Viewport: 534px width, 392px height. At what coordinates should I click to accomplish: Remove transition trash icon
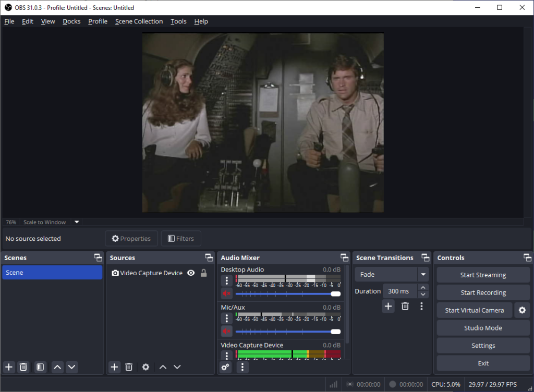[405, 307]
